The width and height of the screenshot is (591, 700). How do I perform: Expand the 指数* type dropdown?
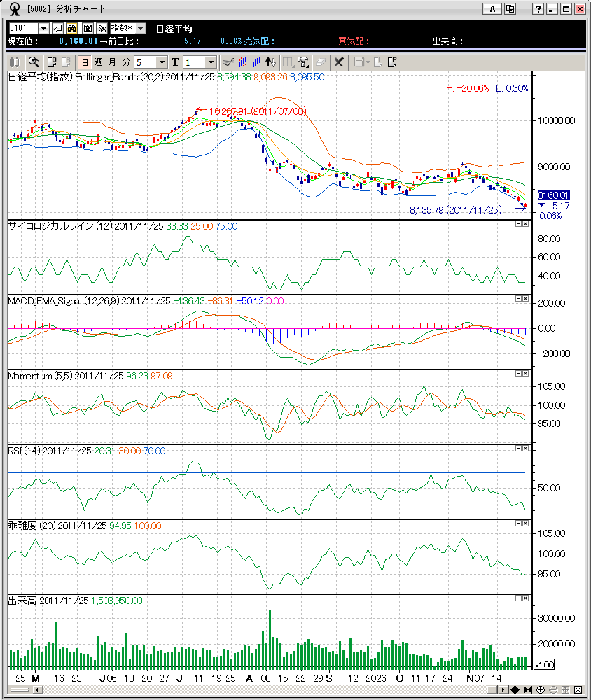[x=140, y=28]
